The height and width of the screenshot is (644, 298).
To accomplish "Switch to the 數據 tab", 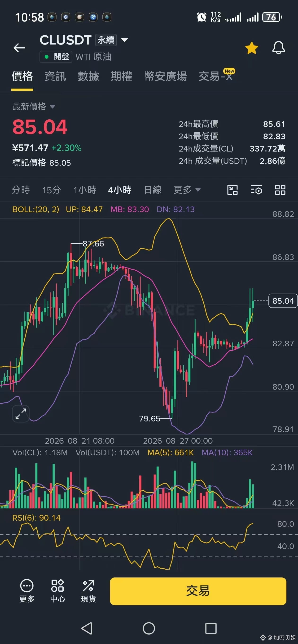I will 88,76.
